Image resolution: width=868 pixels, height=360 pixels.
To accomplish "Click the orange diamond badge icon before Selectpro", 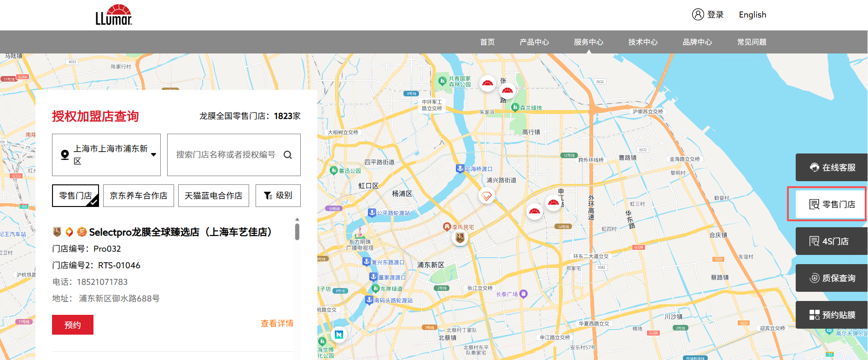I will [70, 232].
